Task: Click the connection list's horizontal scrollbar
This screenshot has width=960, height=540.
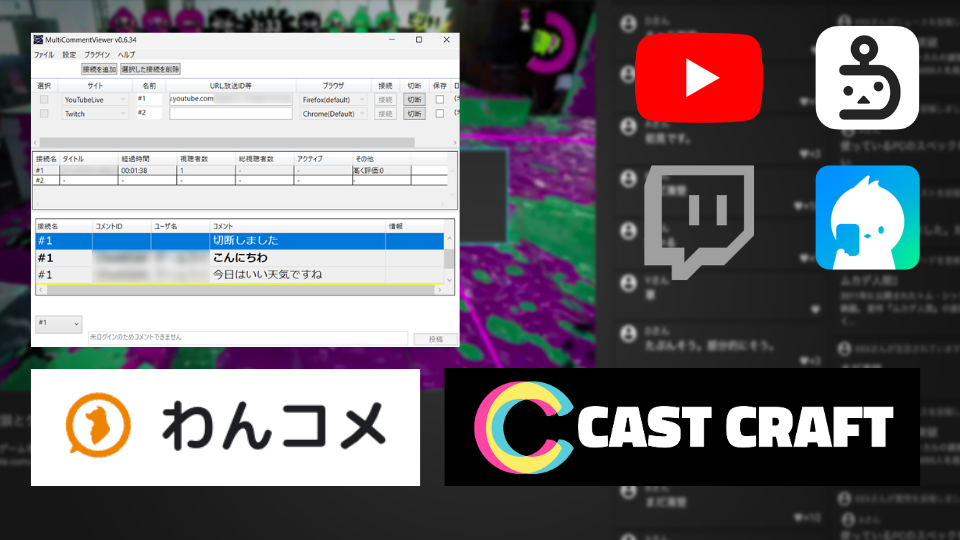Action: pos(227,143)
